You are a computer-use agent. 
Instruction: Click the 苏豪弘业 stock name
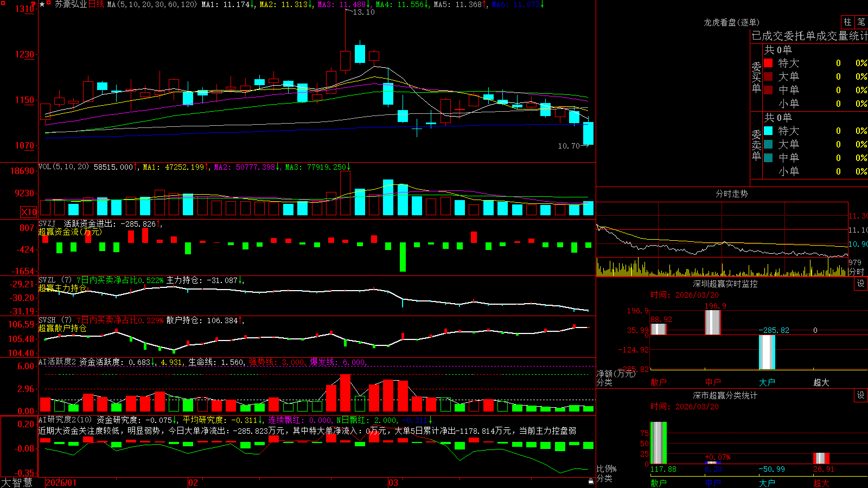(71, 4)
